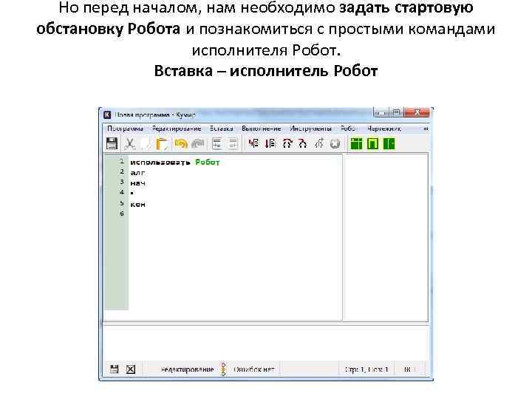Open the Инструменты menu
Screen dimensions: 532x399
[x=310, y=129]
